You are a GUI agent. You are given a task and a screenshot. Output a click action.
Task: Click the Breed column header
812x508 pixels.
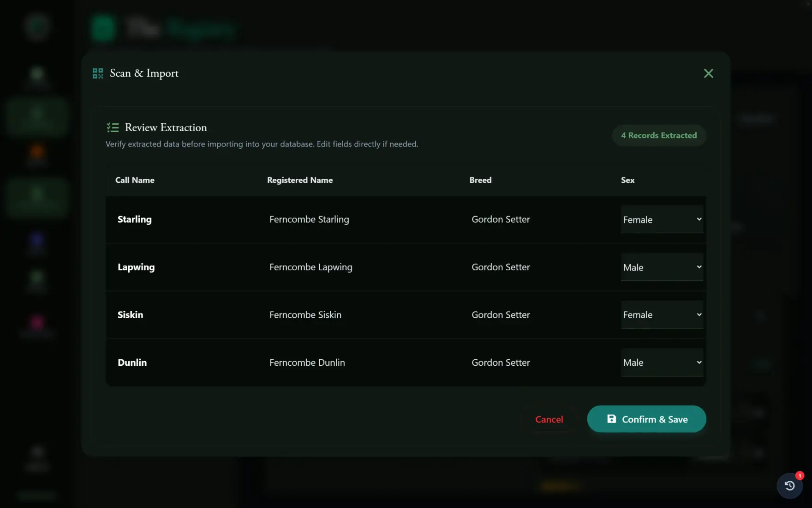click(480, 180)
